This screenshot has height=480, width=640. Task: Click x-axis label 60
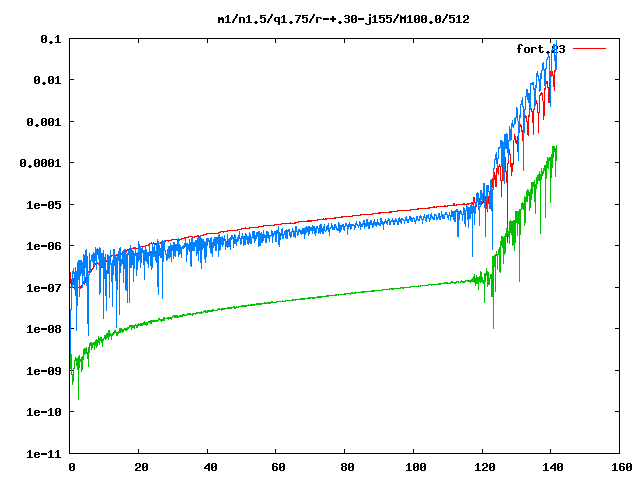pyautogui.click(x=278, y=467)
